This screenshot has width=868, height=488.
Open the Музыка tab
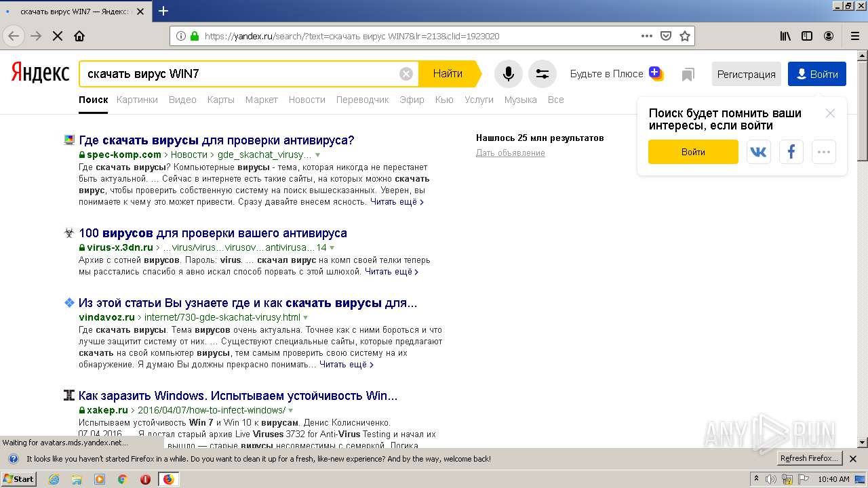pos(521,100)
